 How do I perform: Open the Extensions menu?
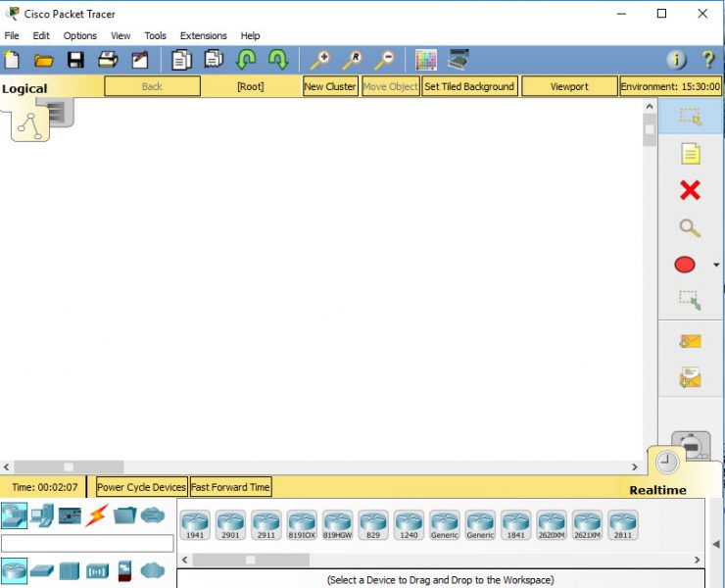tap(204, 35)
